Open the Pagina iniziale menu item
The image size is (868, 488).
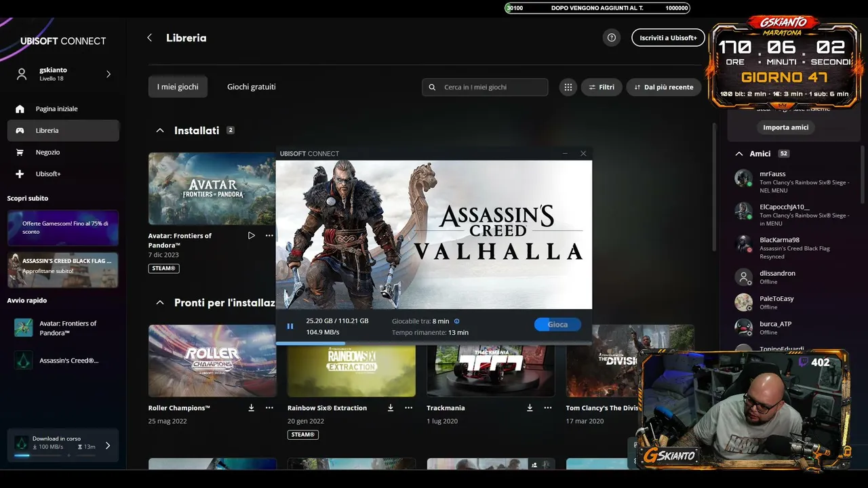(x=63, y=109)
